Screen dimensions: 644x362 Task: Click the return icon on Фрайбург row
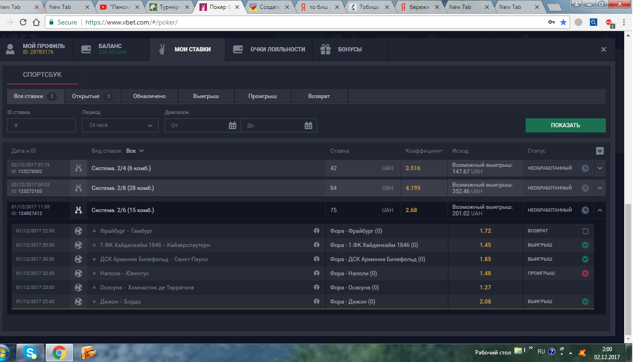pyautogui.click(x=585, y=231)
